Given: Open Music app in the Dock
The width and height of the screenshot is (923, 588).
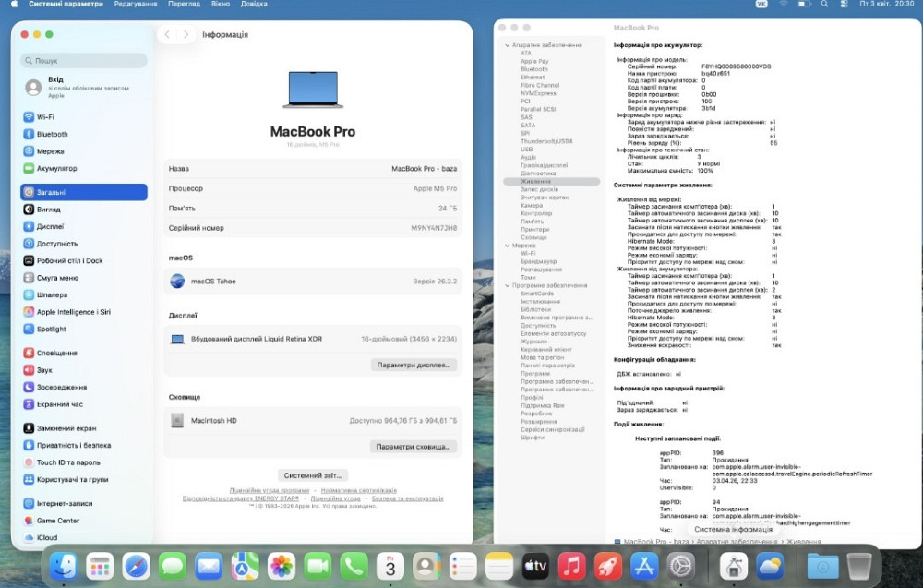Looking at the screenshot, I should click(x=571, y=567).
